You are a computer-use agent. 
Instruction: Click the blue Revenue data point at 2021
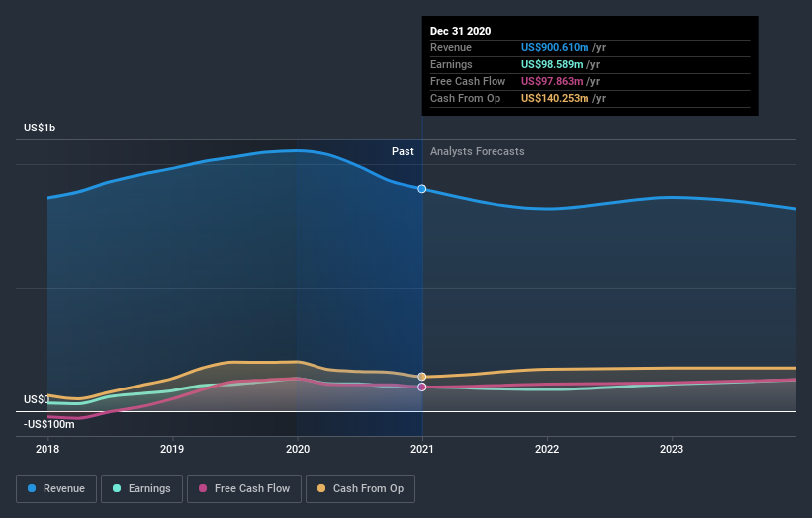click(422, 189)
